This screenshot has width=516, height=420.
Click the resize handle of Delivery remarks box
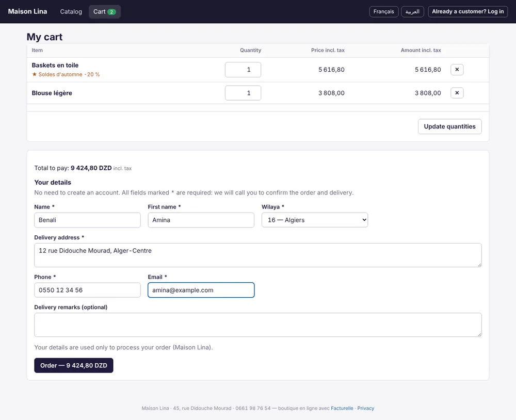pos(479,334)
